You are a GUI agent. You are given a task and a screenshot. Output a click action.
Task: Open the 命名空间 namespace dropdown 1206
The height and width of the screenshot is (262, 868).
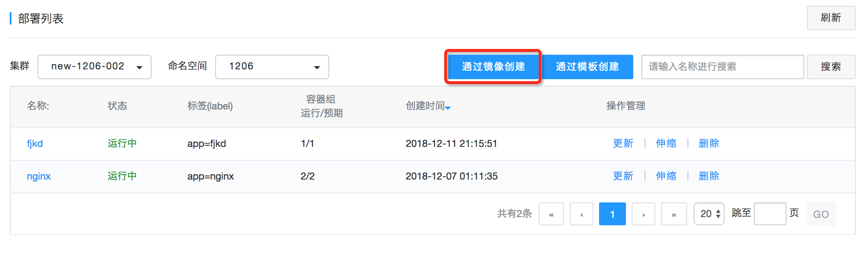click(x=272, y=67)
